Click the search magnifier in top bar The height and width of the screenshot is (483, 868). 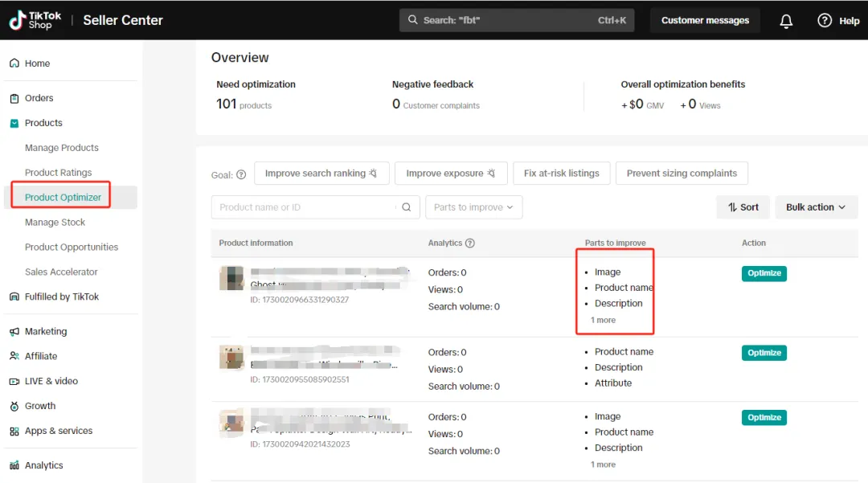pos(412,20)
